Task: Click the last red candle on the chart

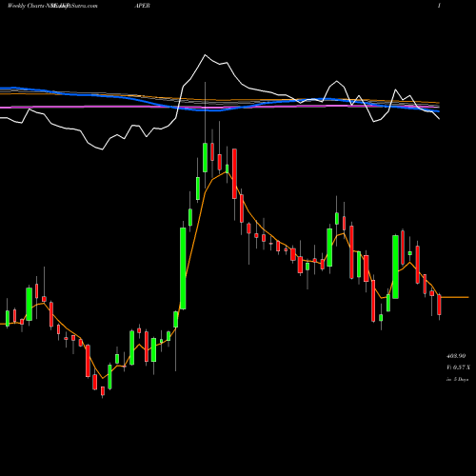Action: tap(439, 305)
